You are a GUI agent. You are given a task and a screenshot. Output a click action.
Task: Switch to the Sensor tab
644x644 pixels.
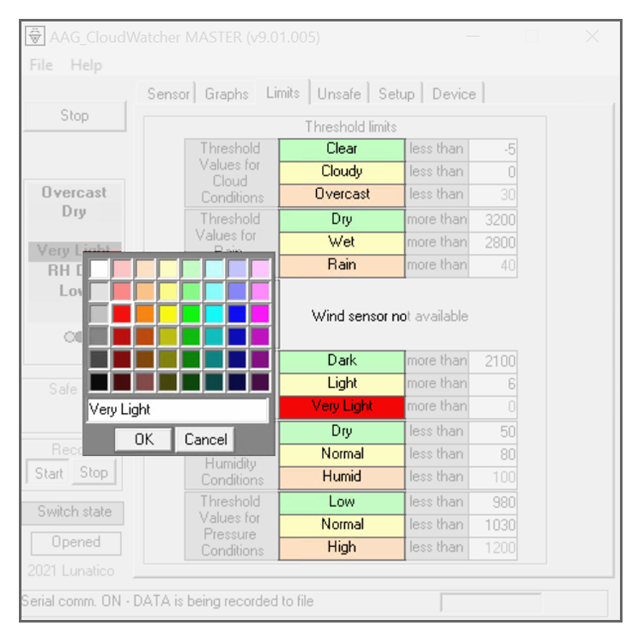168,94
